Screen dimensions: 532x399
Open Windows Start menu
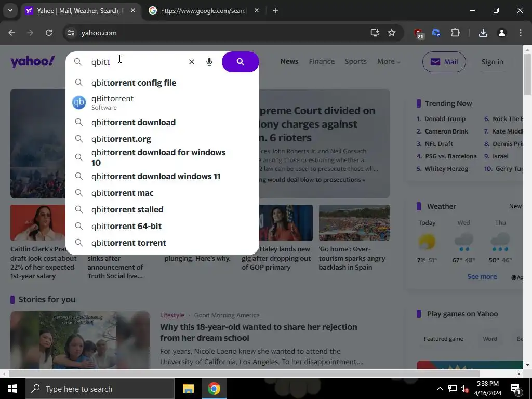coord(12,389)
